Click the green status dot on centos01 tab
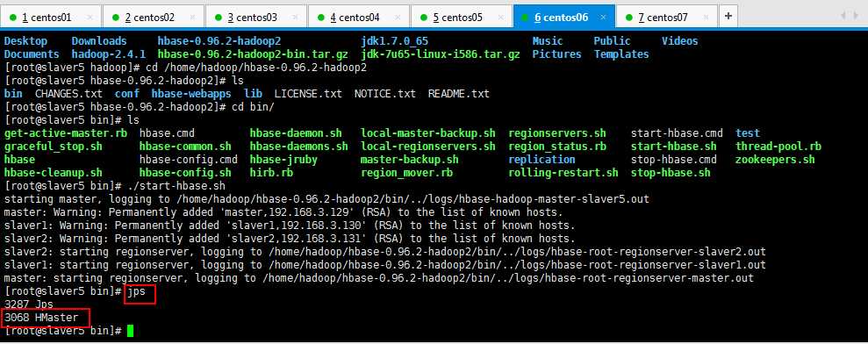Screen dimensions: 868x344 (13, 18)
